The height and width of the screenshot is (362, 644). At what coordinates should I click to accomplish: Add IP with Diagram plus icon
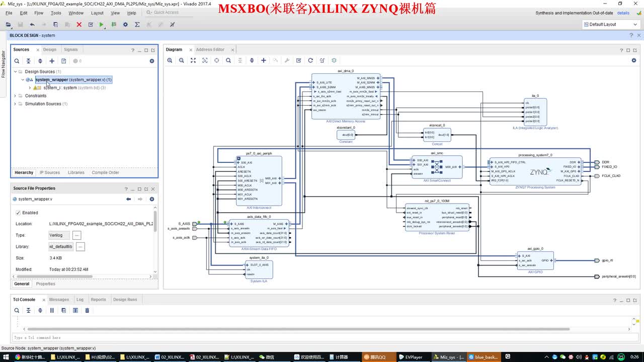click(x=264, y=60)
